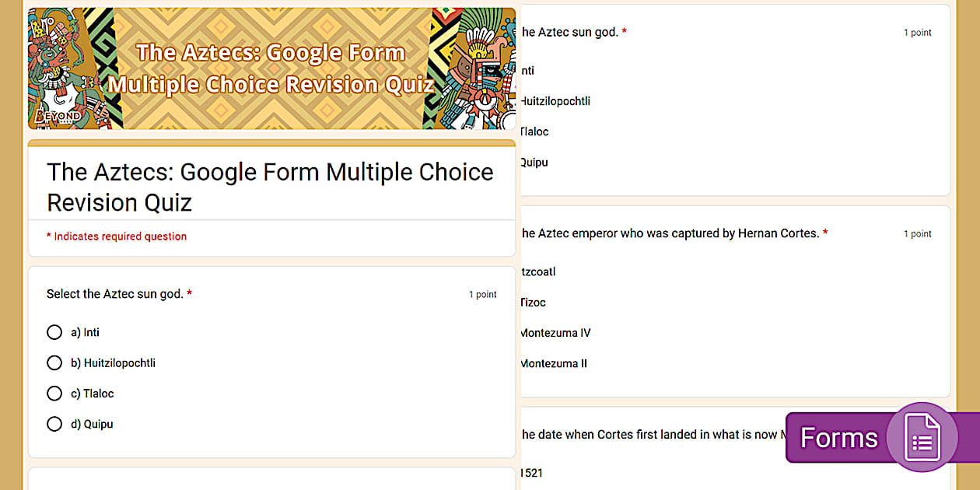Viewport: 980px width, 490px height.
Task: Select the "c) Tlaloc" answer
Action: coord(54,394)
